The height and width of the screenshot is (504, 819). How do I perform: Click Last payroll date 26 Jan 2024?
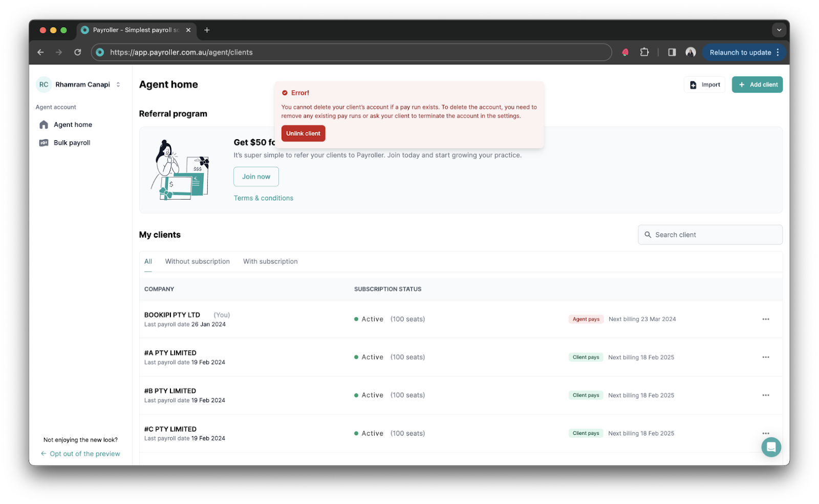185,324
